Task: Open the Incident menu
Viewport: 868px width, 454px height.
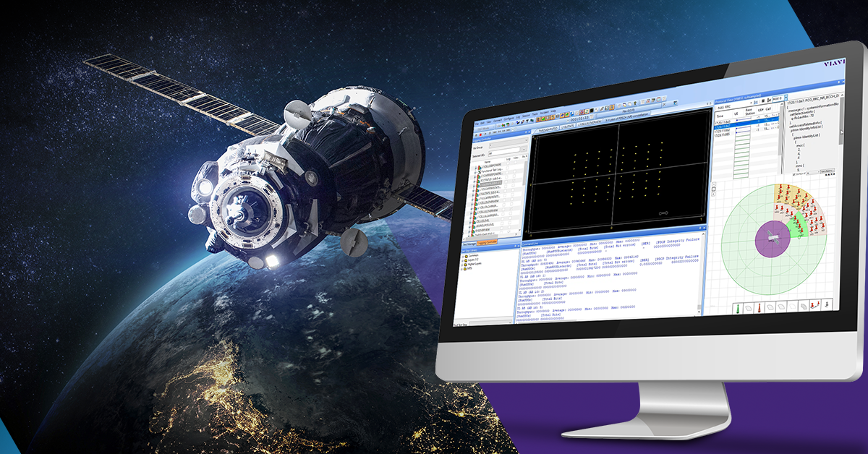Action: pyautogui.click(x=544, y=113)
